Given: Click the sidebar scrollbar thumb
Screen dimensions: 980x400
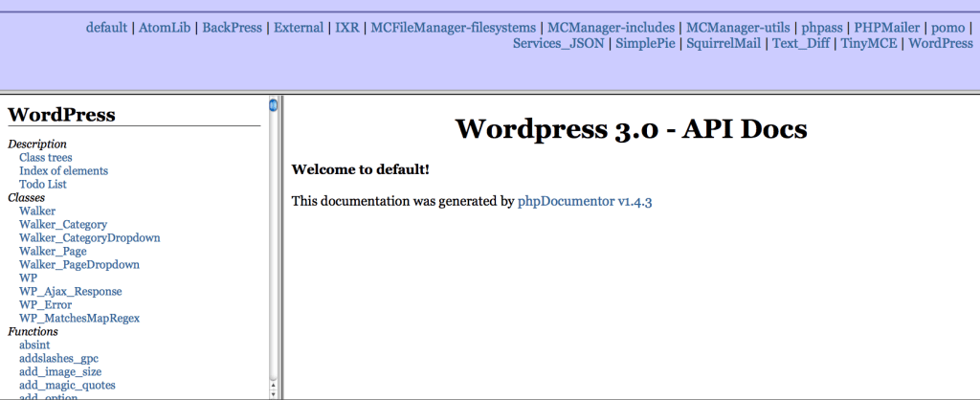Looking at the screenshot, I should [x=273, y=105].
